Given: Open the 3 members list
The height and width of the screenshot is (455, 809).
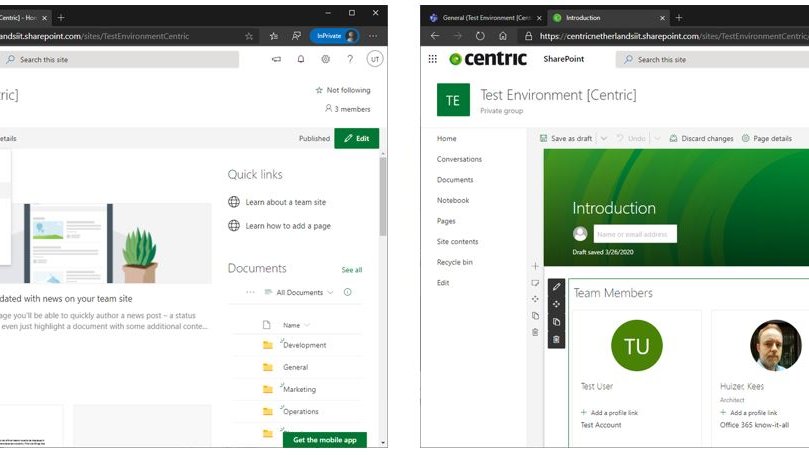Looking at the screenshot, I should point(348,109).
